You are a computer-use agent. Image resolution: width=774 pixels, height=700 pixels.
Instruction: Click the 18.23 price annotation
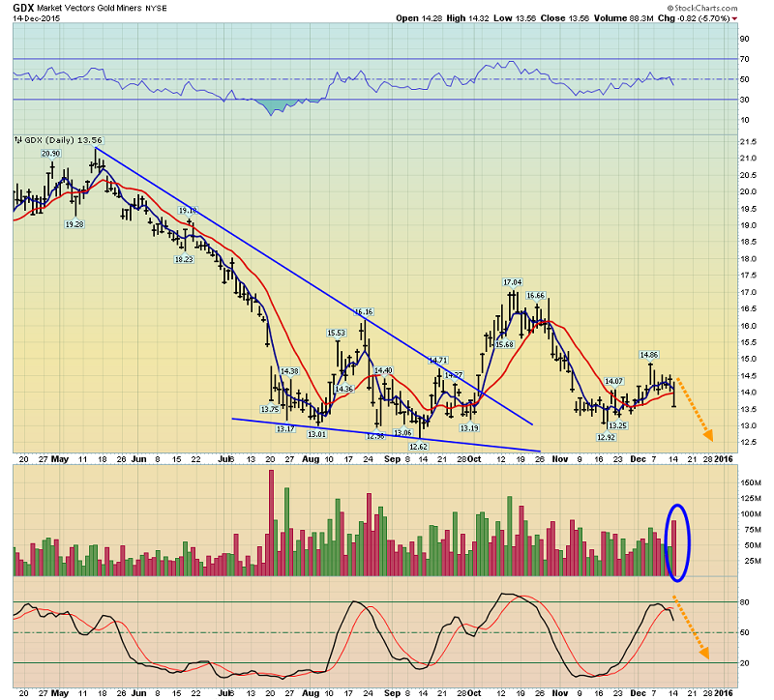184,259
